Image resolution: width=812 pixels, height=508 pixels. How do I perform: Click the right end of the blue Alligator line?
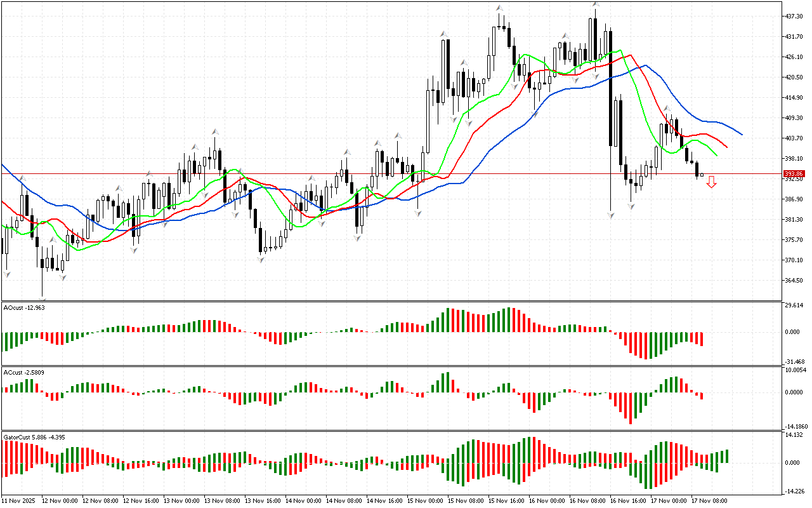pyautogui.click(x=741, y=134)
